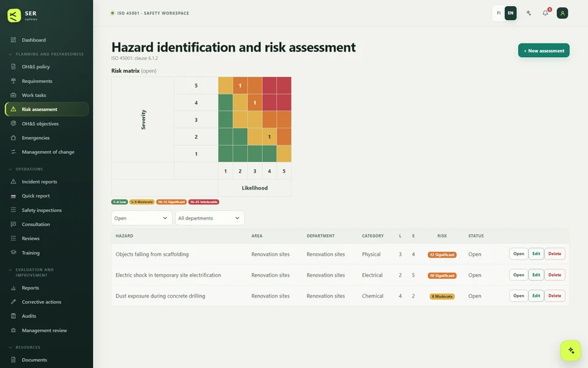Open the floating yellow assistant button

point(571,350)
